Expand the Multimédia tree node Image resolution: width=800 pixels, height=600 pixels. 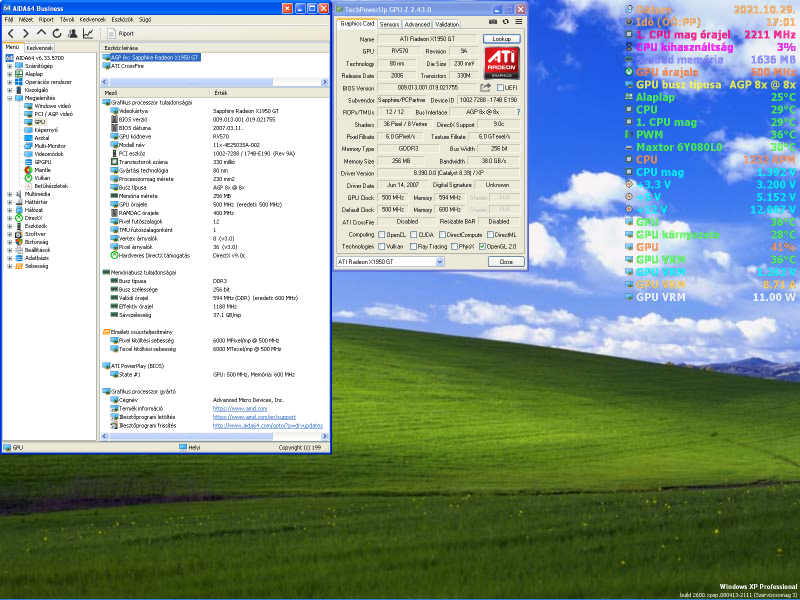(x=9, y=194)
